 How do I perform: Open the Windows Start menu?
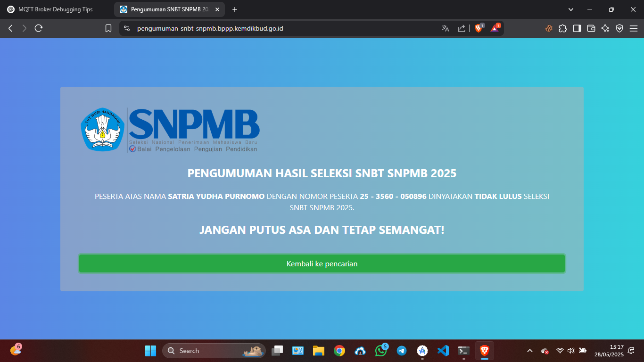click(x=150, y=351)
